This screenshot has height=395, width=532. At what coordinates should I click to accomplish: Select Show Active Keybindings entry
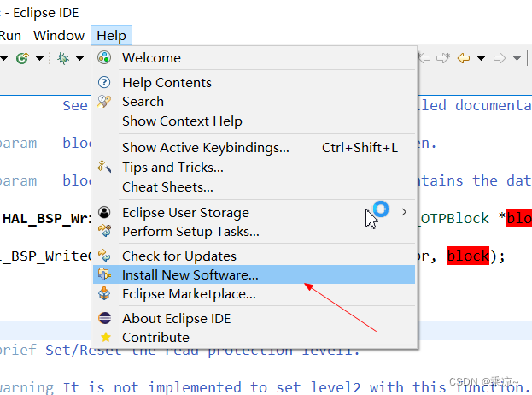(254, 148)
